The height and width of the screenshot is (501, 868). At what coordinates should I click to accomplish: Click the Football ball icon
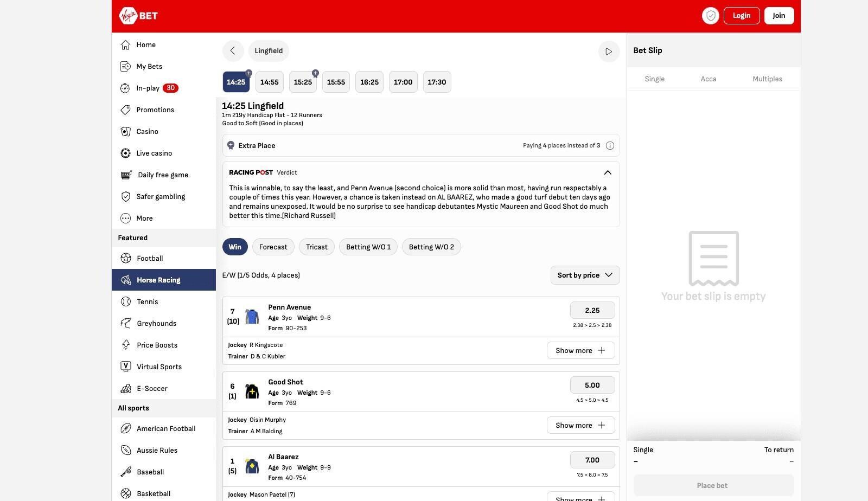(x=126, y=258)
